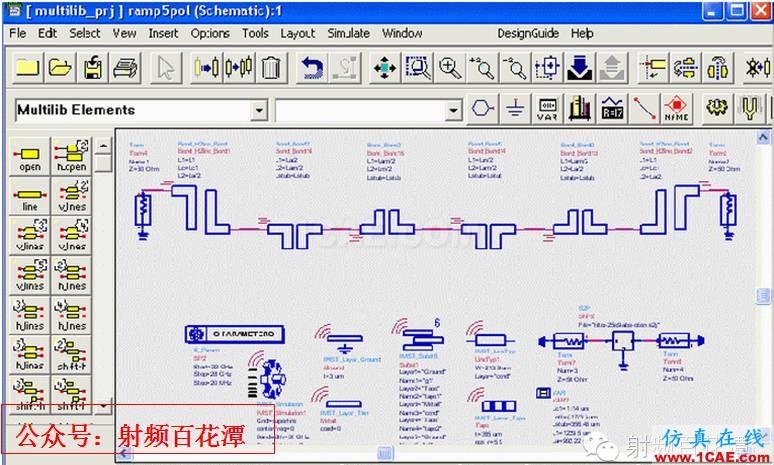Click the Insert Wire diagonal line icon
The width and height of the screenshot is (774, 465).
[x=644, y=108]
